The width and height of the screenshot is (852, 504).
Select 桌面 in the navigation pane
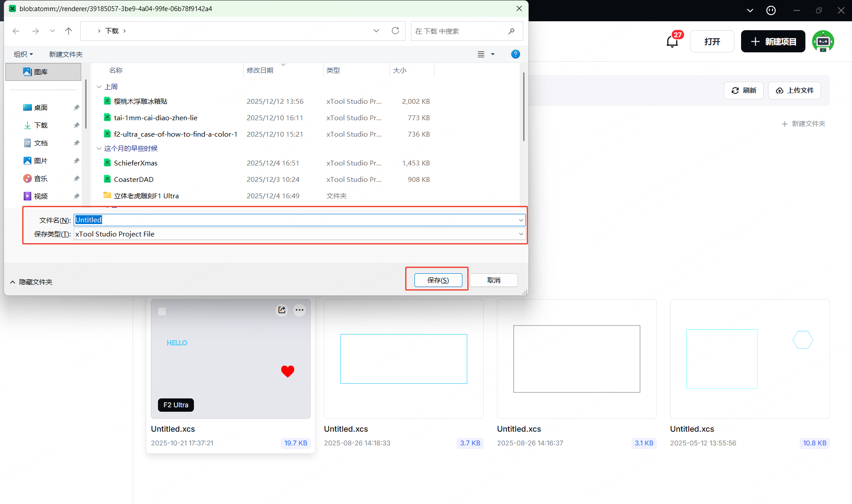pos(40,108)
